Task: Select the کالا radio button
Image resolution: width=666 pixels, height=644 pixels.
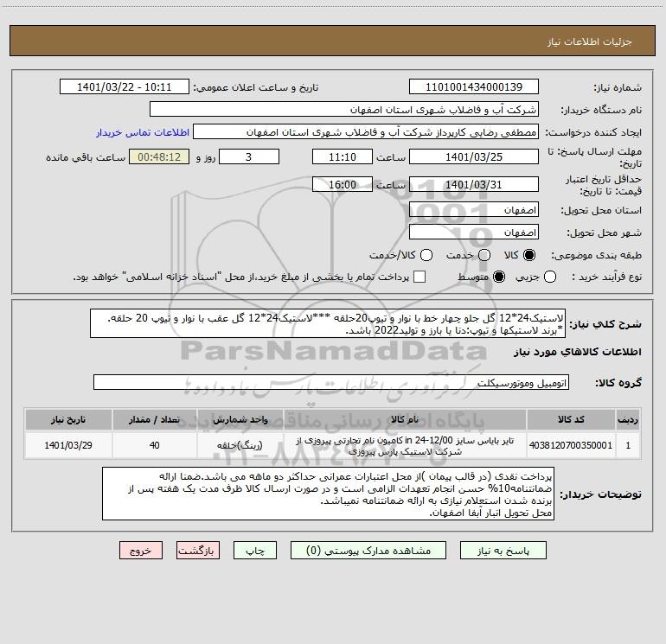Action: click(529, 255)
